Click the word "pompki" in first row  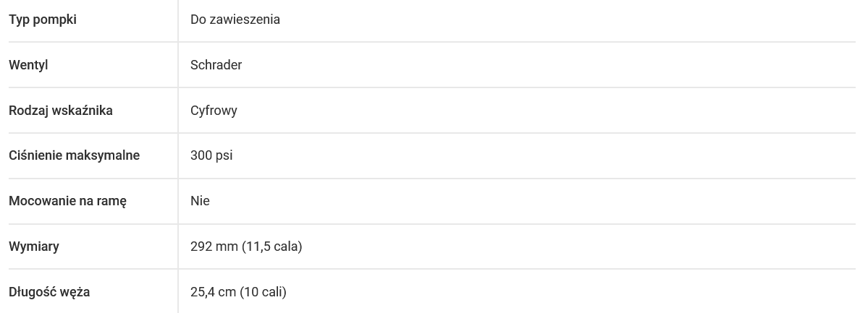coord(54,20)
